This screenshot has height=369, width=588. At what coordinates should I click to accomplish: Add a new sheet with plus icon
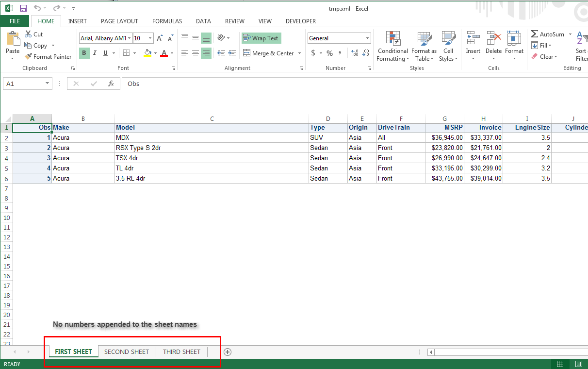(227, 352)
